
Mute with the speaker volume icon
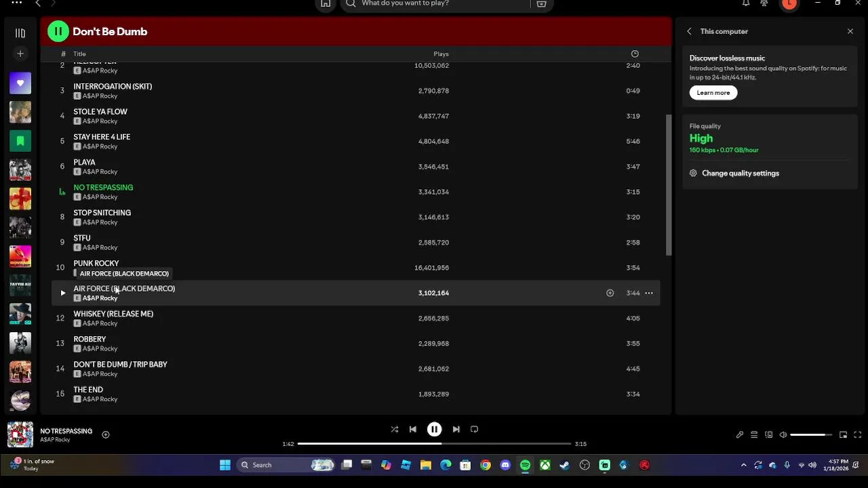783,434
